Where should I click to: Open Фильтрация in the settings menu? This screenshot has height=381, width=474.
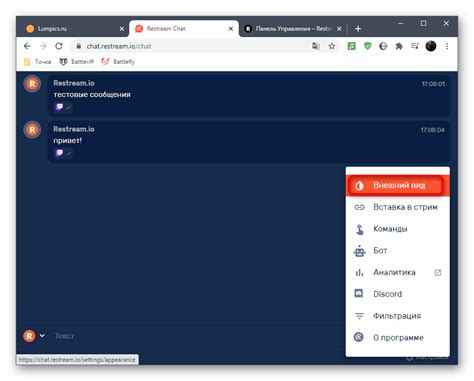tap(397, 316)
